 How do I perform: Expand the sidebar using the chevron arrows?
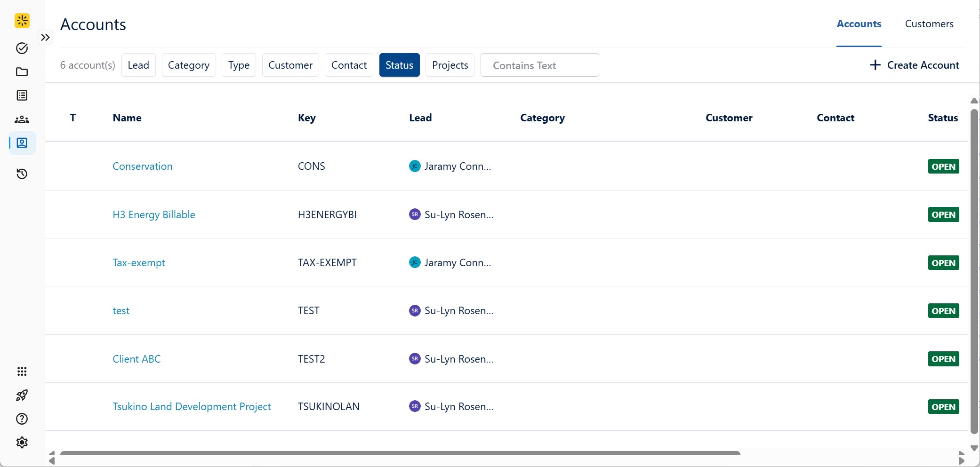[45, 37]
